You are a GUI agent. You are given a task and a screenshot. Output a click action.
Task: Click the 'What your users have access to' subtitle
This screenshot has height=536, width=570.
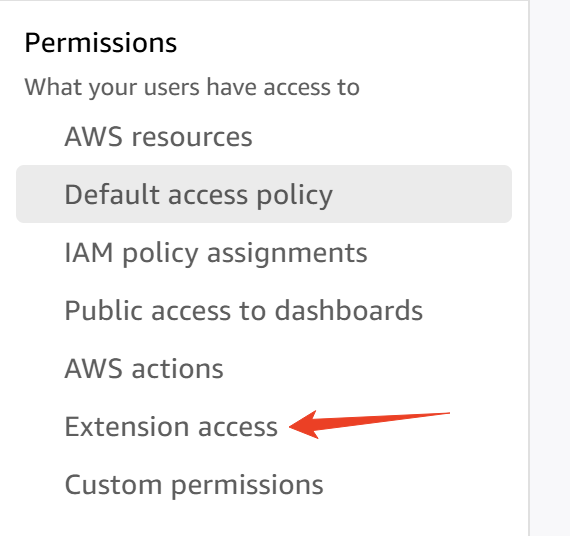(192, 87)
